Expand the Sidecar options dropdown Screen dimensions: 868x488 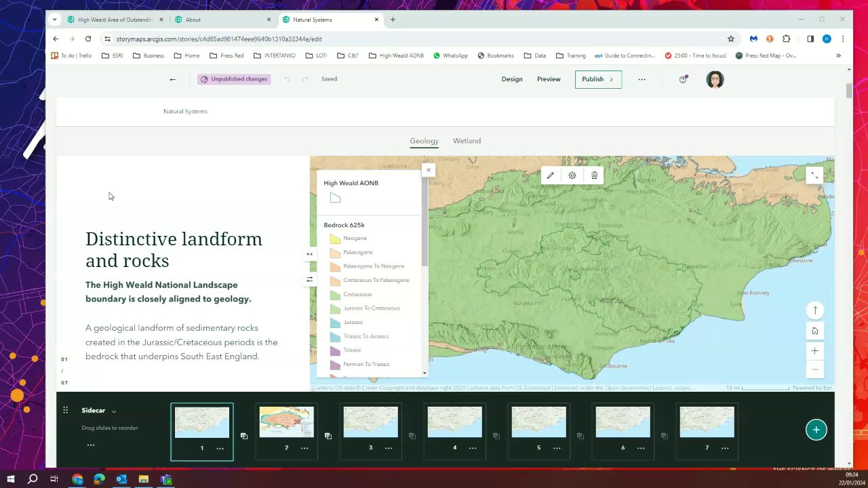click(x=113, y=411)
